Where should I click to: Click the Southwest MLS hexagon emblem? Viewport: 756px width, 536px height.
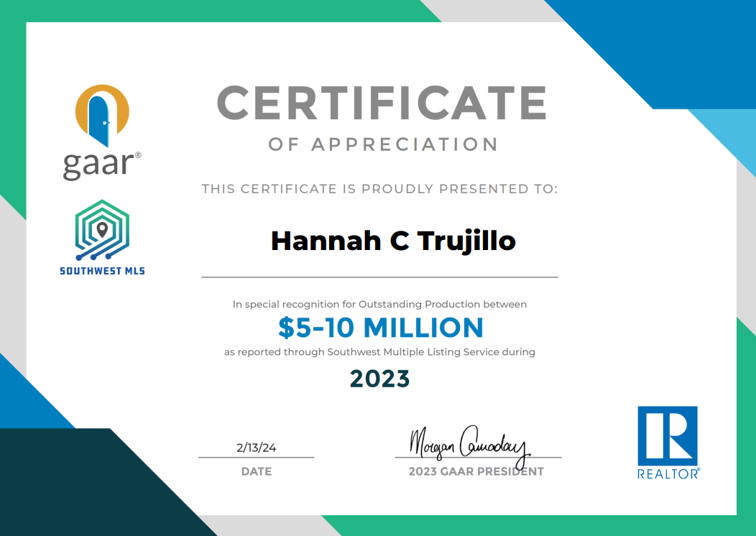point(102,230)
